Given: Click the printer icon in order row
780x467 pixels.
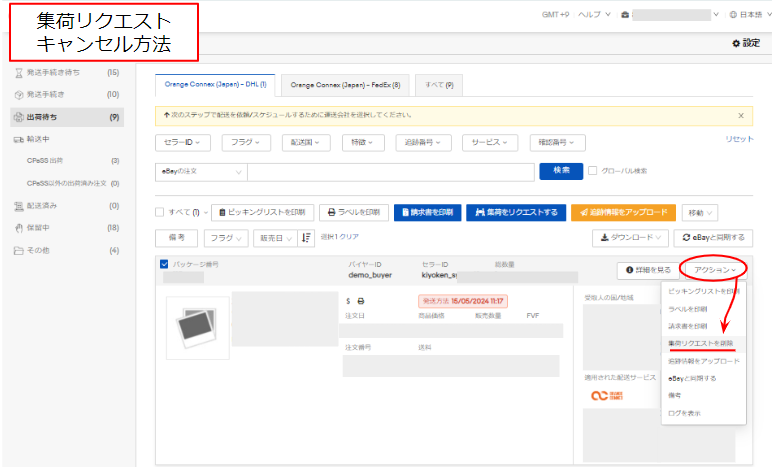Looking at the screenshot, I should tap(361, 301).
